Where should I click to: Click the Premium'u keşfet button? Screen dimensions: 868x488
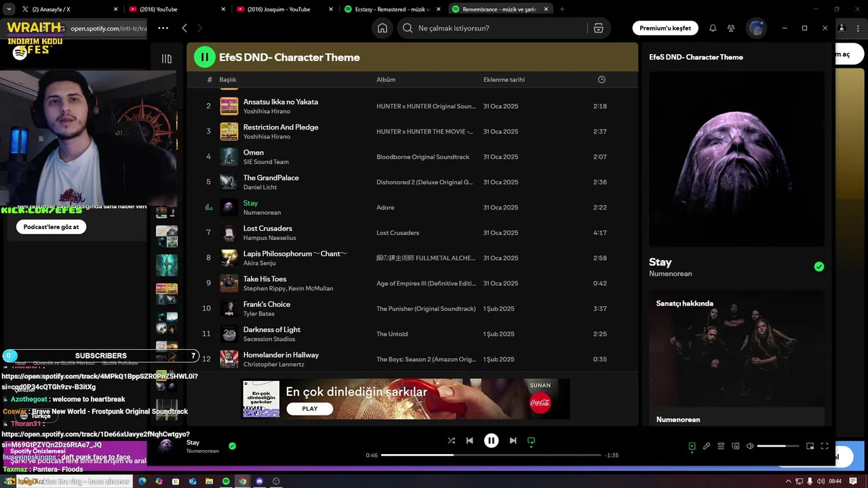pyautogui.click(x=665, y=28)
